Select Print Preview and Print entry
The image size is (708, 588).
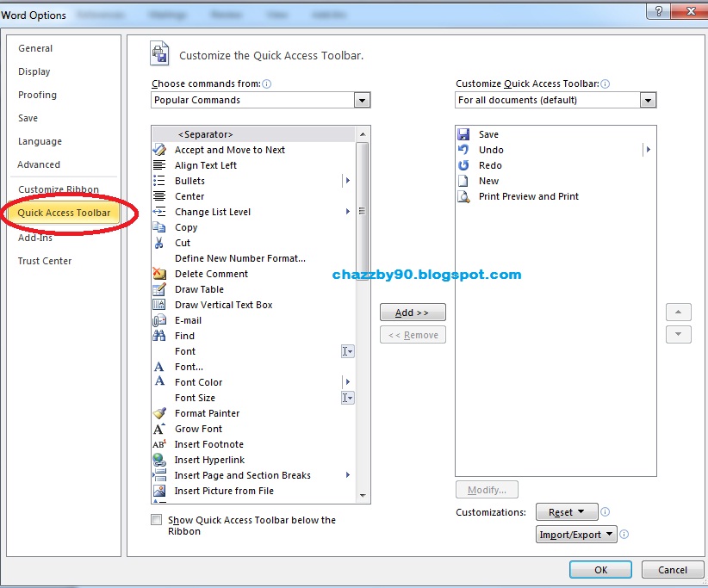coord(528,196)
